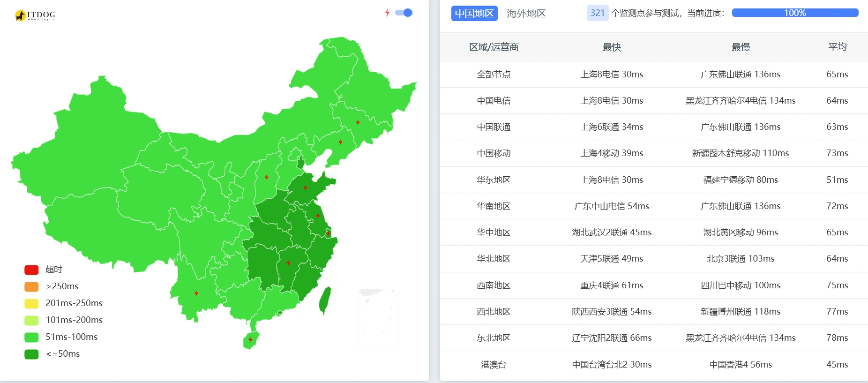The width and height of the screenshot is (868, 383).
Task: Select the 51ms-100ms legend swatch
Action: tap(31, 337)
